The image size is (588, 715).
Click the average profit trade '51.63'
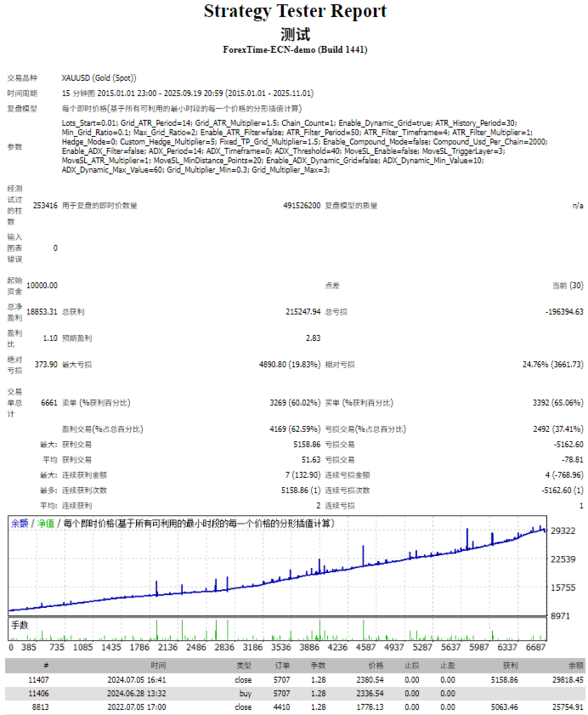coord(311,460)
